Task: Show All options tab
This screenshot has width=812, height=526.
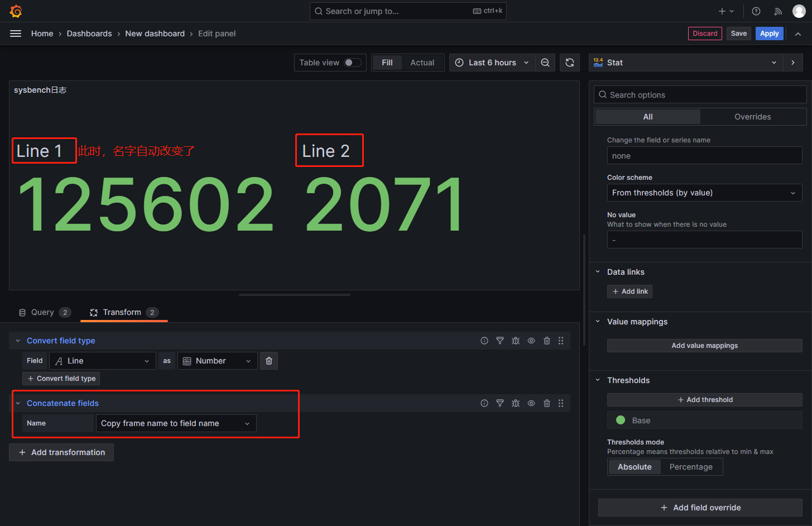Action: 648,117
